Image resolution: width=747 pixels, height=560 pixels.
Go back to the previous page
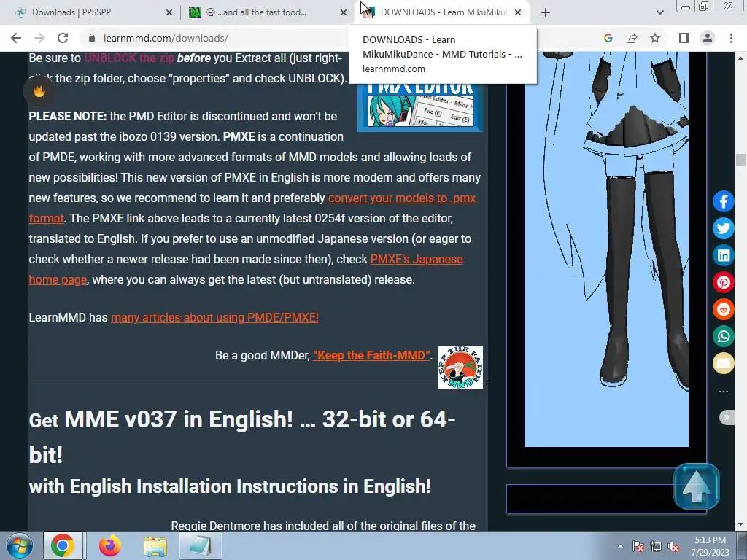click(x=16, y=38)
